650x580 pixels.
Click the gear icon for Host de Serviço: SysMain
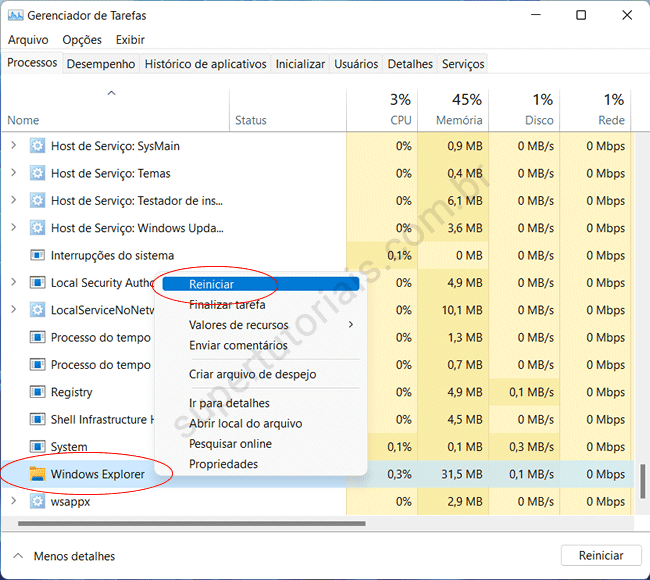pos(38,146)
